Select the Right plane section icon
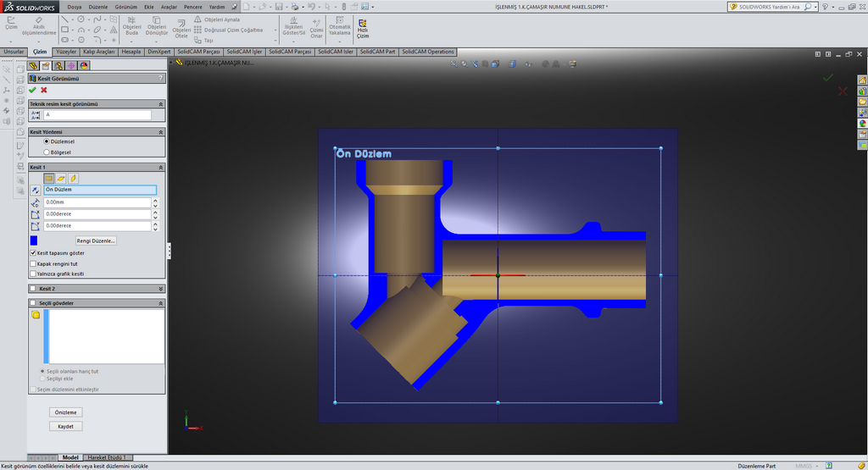This screenshot has width=868, height=470. [74, 178]
